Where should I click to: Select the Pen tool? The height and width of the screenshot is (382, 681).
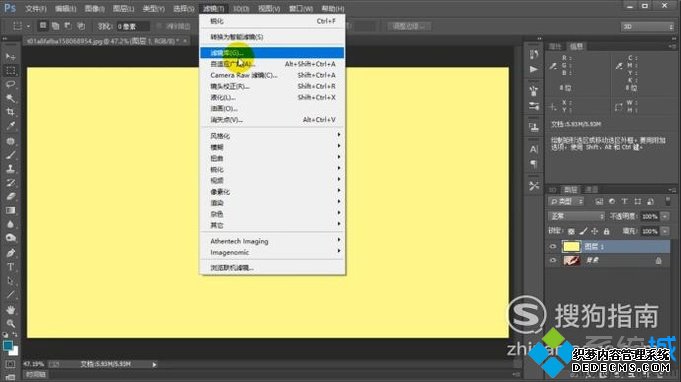(10, 253)
